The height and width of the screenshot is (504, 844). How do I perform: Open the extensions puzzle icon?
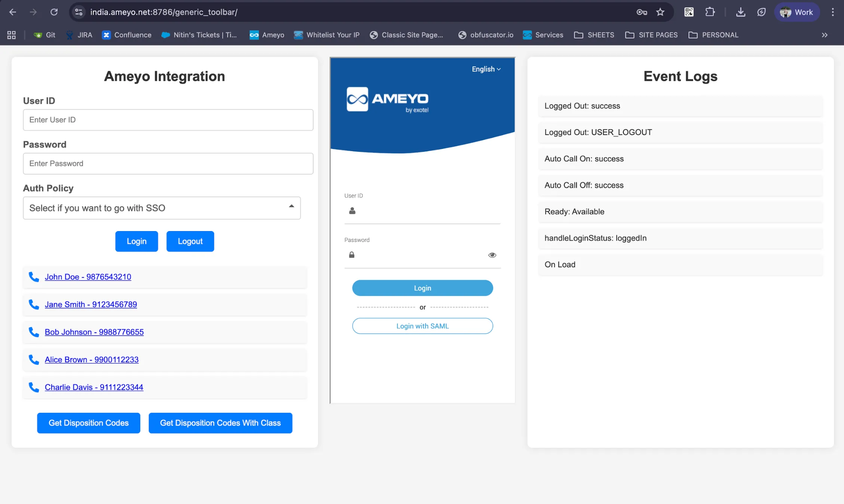click(x=710, y=12)
